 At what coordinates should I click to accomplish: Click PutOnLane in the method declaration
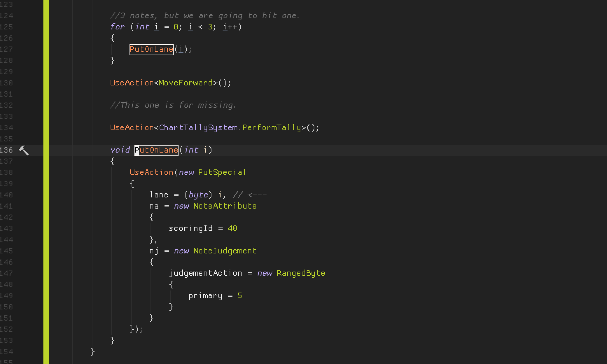156,150
